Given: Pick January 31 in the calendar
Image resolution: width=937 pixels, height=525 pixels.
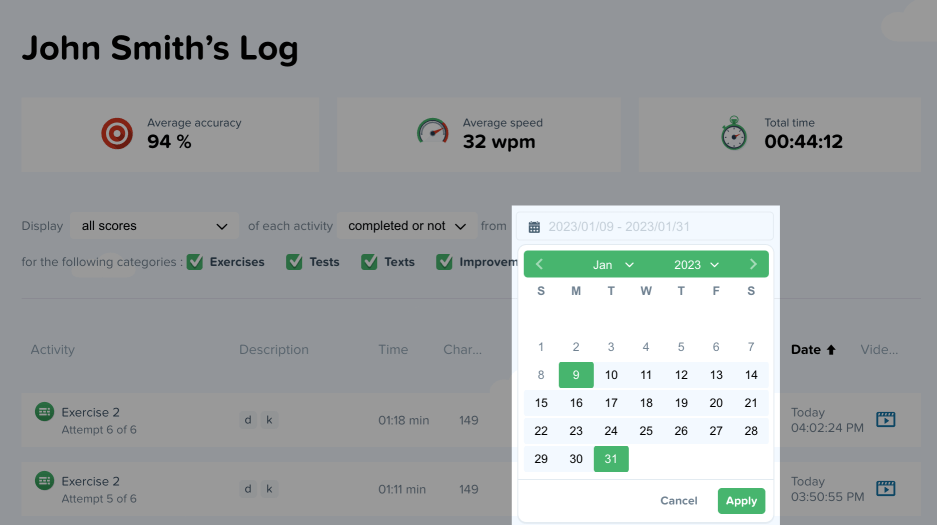Looking at the screenshot, I should (x=611, y=459).
